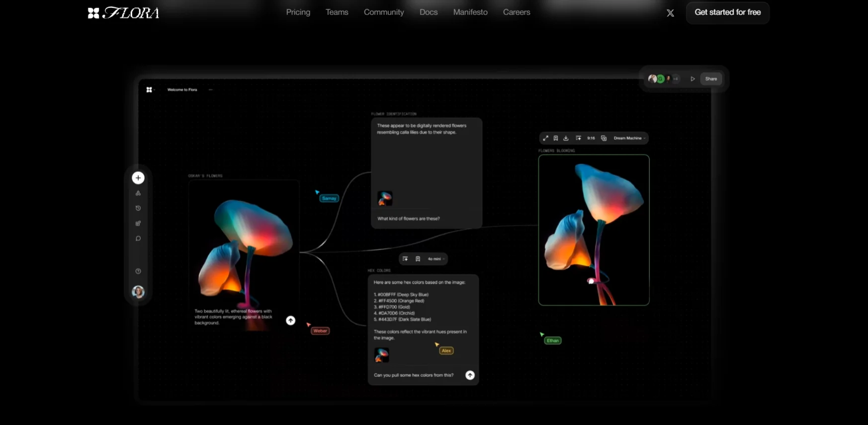This screenshot has width=868, height=425.
Task: Open the Teams nav item
Action: pyautogui.click(x=337, y=12)
